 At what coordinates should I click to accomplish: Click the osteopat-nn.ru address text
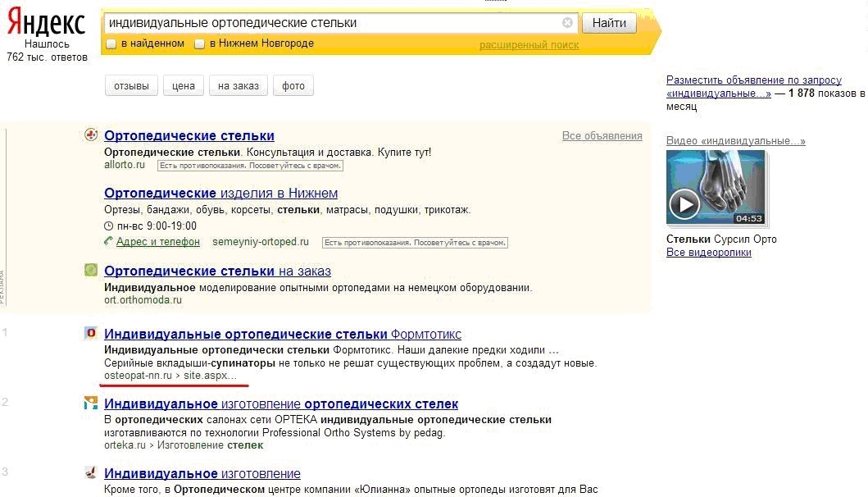(x=138, y=375)
